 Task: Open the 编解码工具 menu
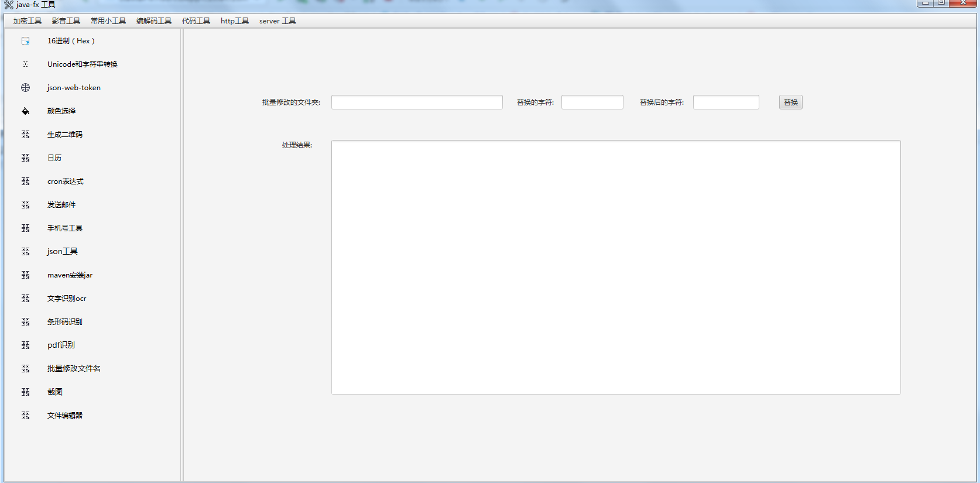coord(154,21)
